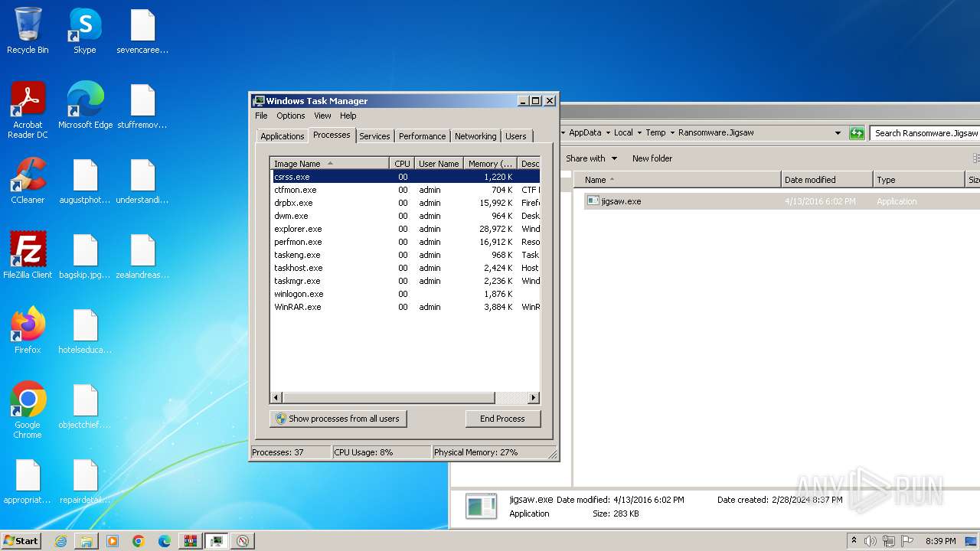980x551 pixels.
Task: Open the Explorer address bar history dropdown
Action: pyautogui.click(x=838, y=133)
